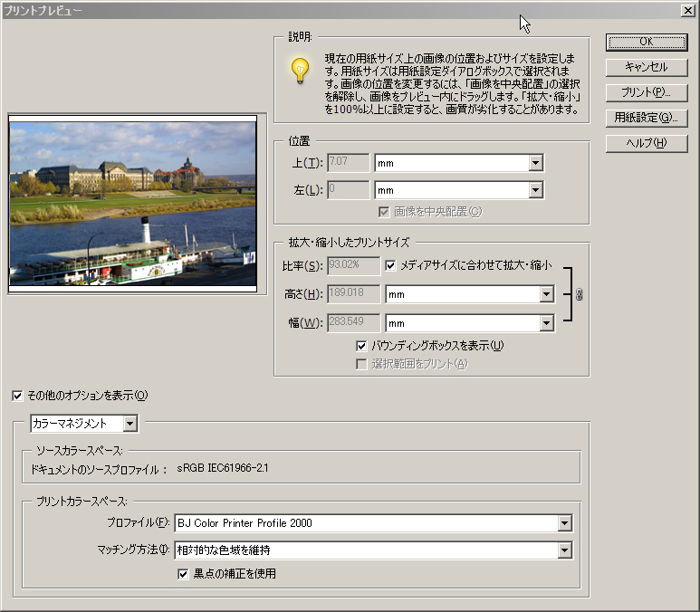Click the プリント(P)... button
Viewport: 700px width, 612px height.
(647, 92)
